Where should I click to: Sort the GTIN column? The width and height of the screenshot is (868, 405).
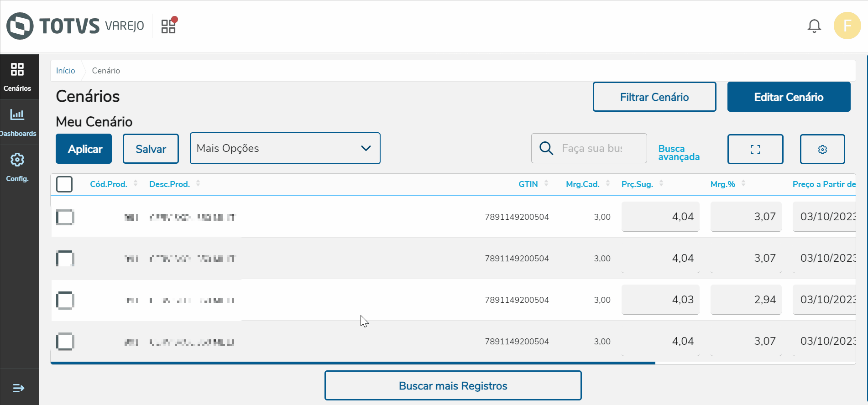point(546,183)
